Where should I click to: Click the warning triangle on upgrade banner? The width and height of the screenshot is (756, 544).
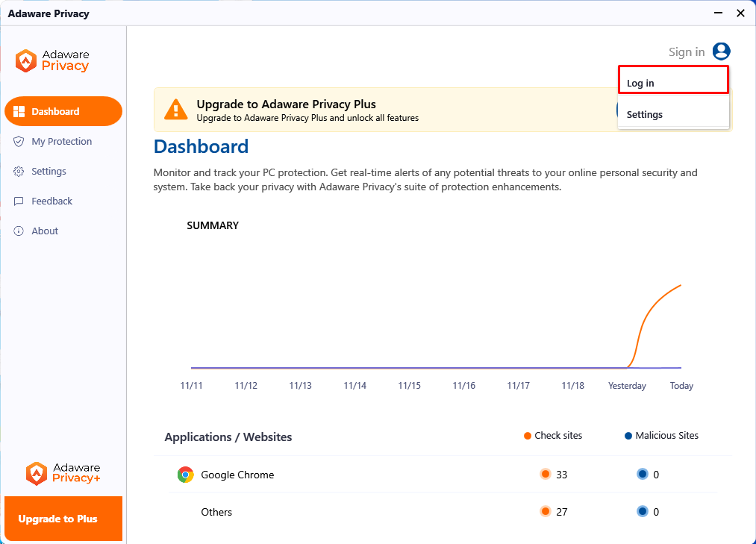click(x=175, y=110)
